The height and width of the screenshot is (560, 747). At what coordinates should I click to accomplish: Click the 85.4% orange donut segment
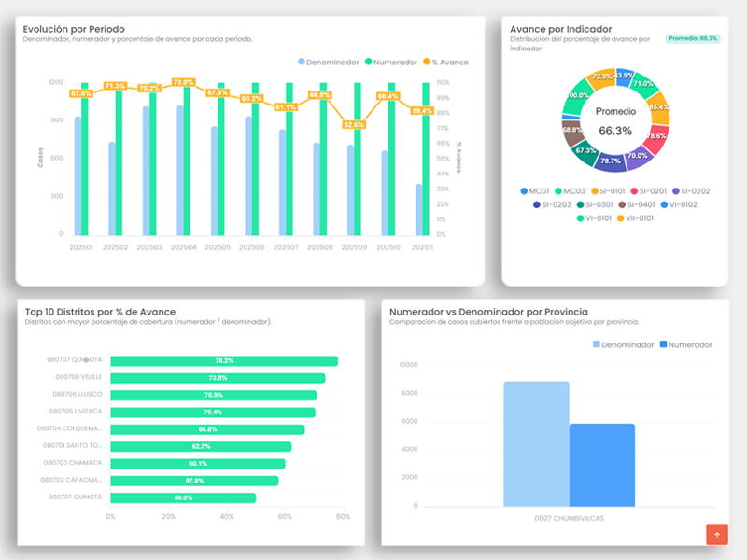pos(658,107)
